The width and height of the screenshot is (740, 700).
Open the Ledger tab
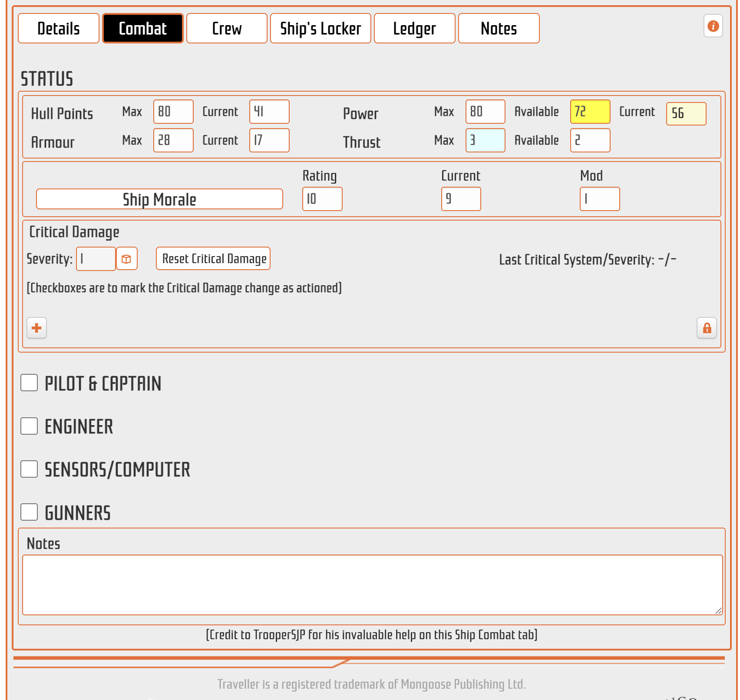[x=414, y=29]
